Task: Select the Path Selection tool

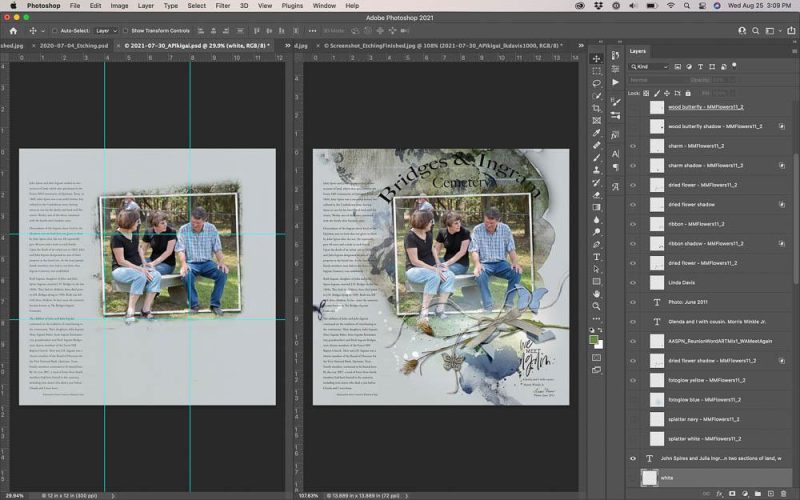Action: (596, 269)
